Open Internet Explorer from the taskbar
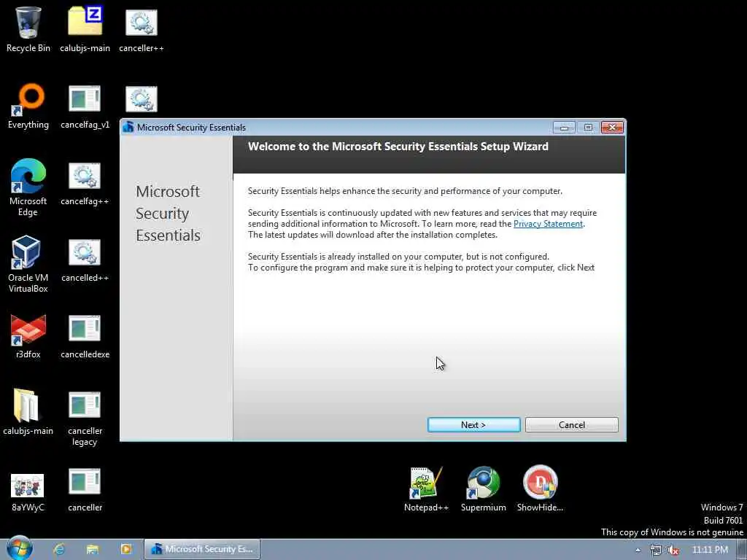This screenshot has width=747, height=560. (60, 550)
